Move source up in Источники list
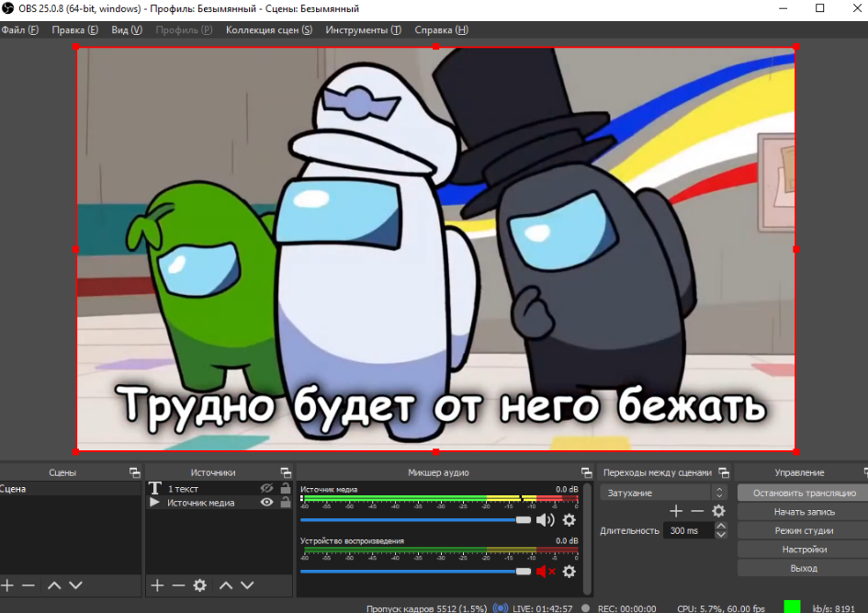This screenshot has height=613, width=868. pyautogui.click(x=226, y=585)
